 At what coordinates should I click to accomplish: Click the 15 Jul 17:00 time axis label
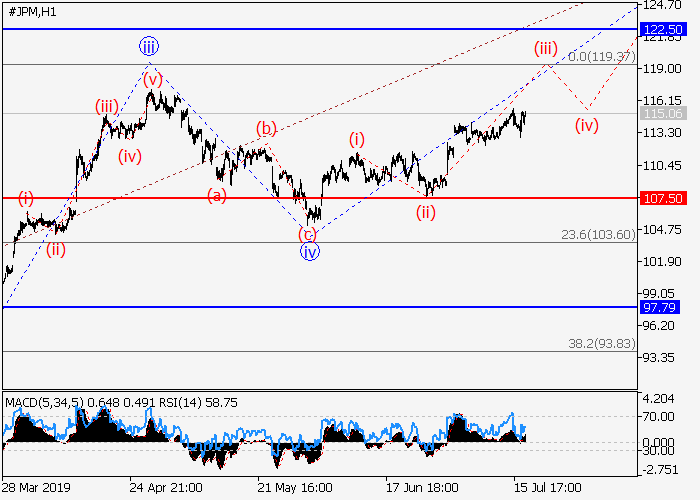pos(548,486)
